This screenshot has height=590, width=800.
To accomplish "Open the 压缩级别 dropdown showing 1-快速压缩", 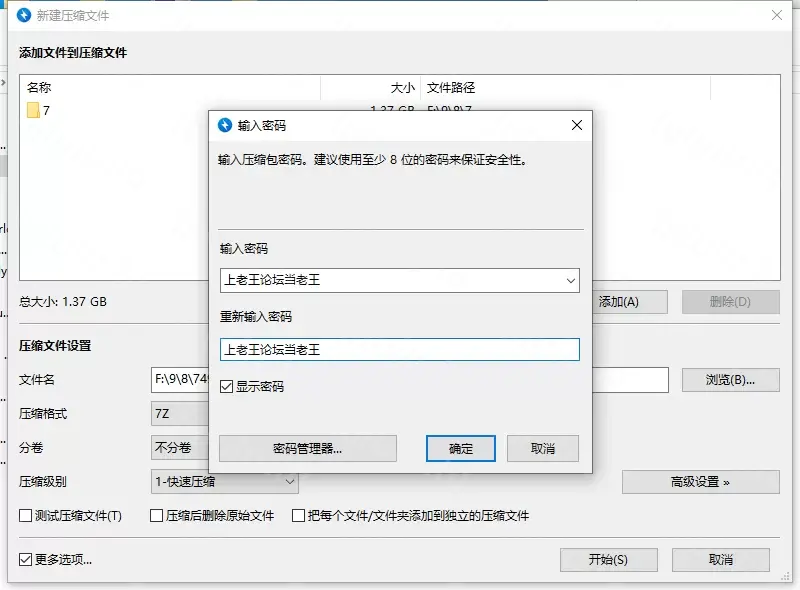I will pyautogui.click(x=224, y=481).
